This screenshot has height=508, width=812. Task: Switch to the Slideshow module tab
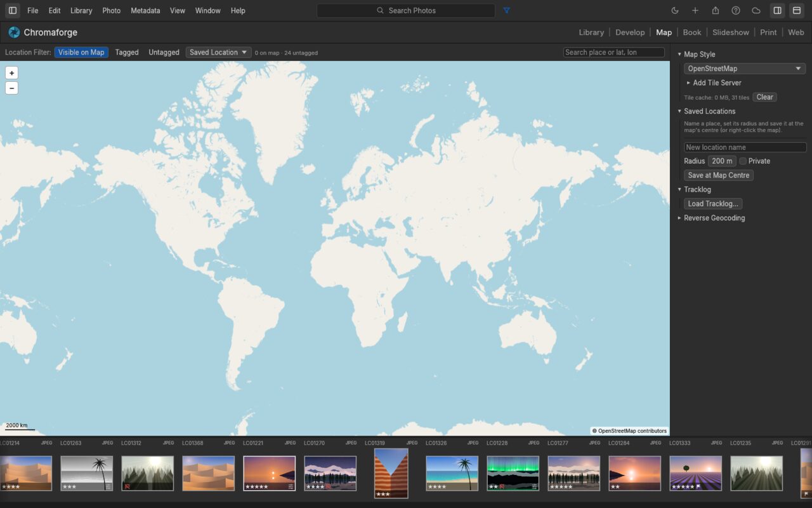pos(731,32)
